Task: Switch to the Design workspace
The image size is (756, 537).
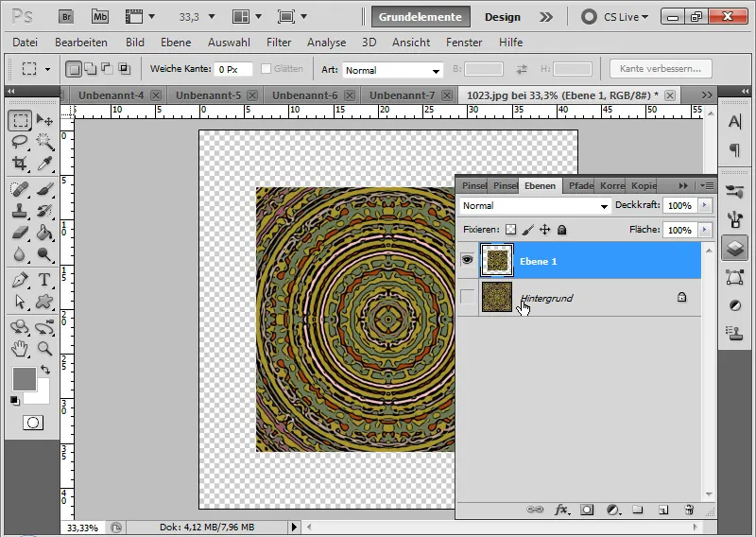Action: pos(503,17)
